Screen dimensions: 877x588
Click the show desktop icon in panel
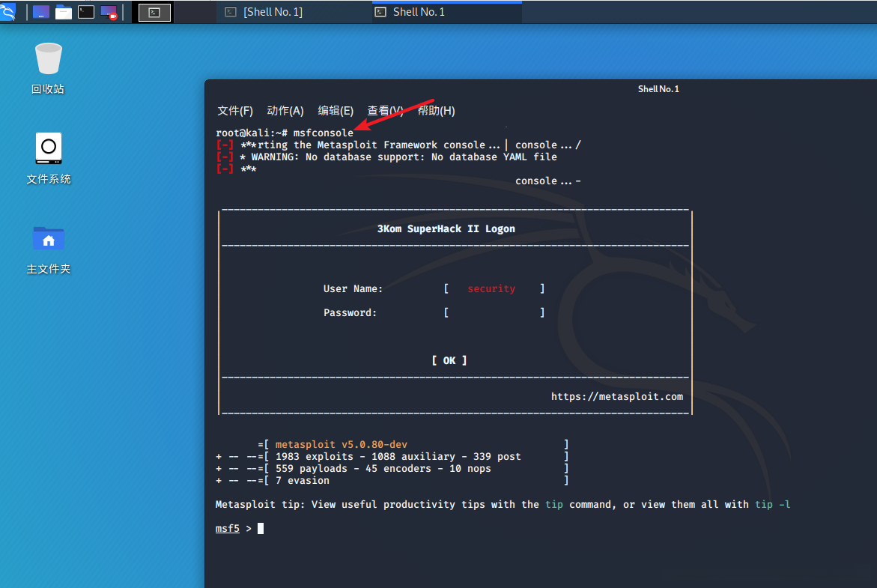(x=41, y=12)
